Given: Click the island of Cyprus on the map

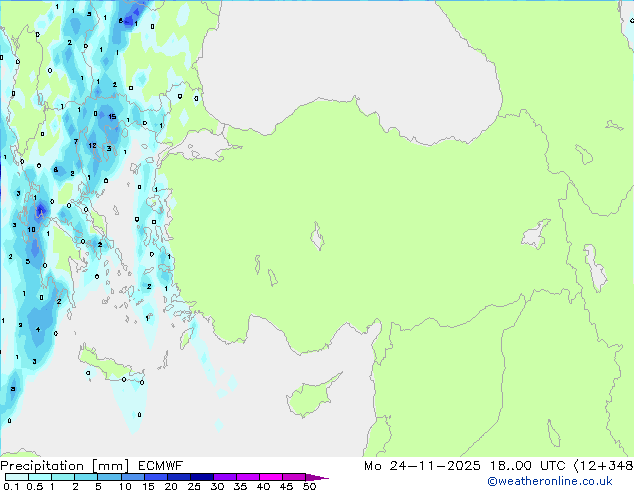Looking at the screenshot, I should [x=311, y=397].
